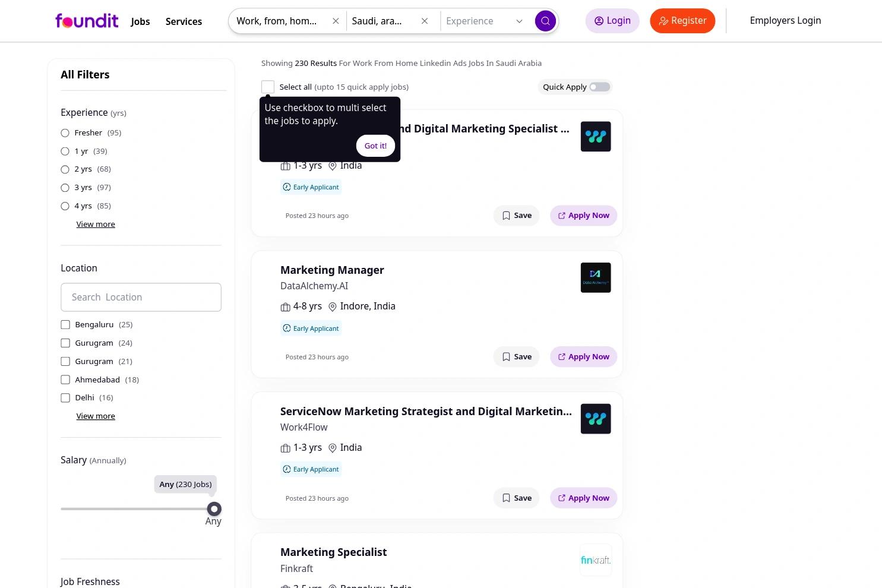
Task: Save the first job card with 1-3 yrs, India
Action: pyautogui.click(x=516, y=215)
